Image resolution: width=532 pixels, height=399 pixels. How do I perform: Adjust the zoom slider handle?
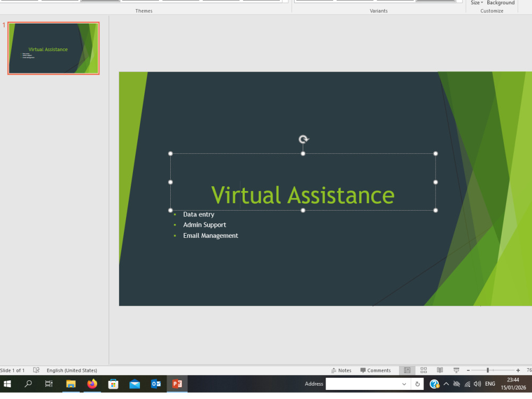tap(487, 370)
